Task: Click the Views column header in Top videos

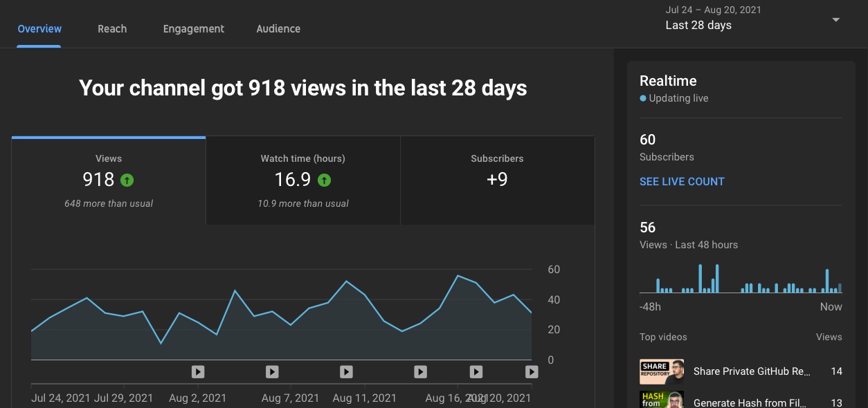Action: click(x=829, y=337)
